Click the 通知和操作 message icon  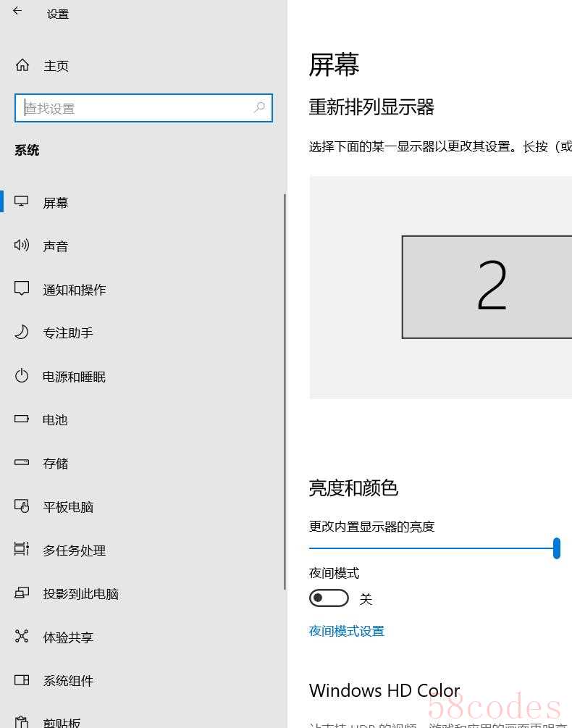22,289
